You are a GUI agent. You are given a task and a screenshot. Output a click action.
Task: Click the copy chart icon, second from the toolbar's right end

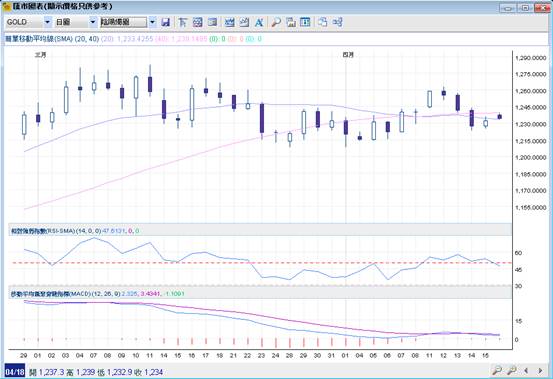coord(322,22)
